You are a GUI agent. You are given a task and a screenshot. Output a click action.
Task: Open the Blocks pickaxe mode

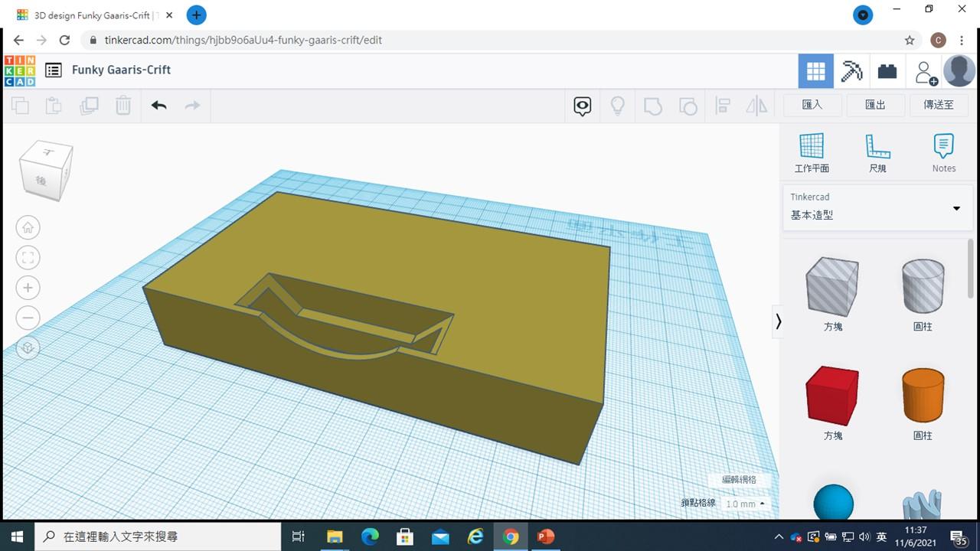[x=851, y=71]
